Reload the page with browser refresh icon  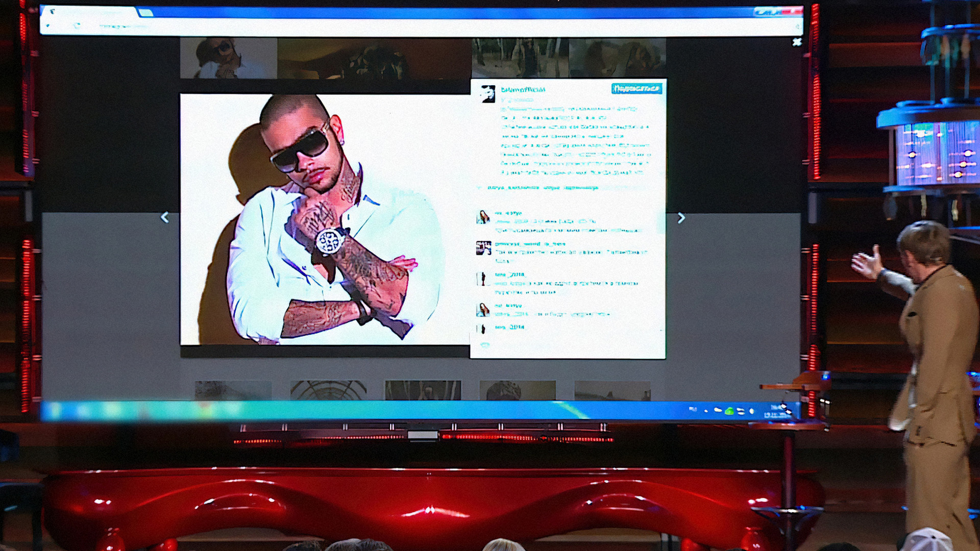point(77,26)
